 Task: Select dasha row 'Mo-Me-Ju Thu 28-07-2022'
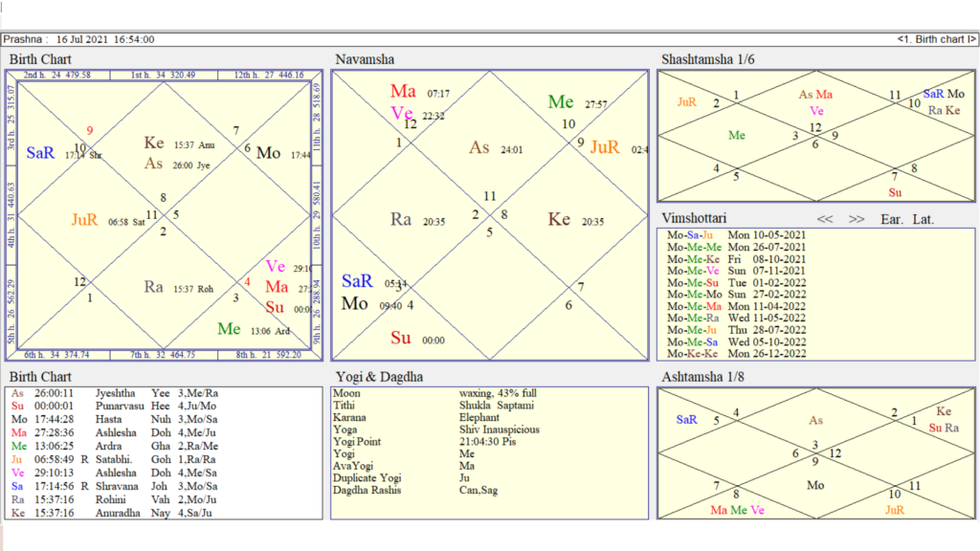point(736,330)
